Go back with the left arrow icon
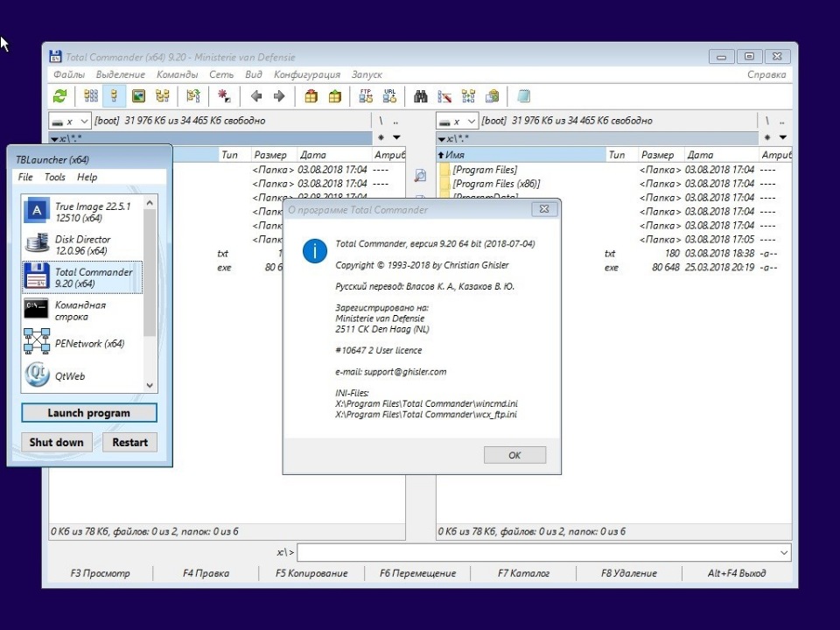Image resolution: width=840 pixels, height=630 pixels. click(256, 96)
